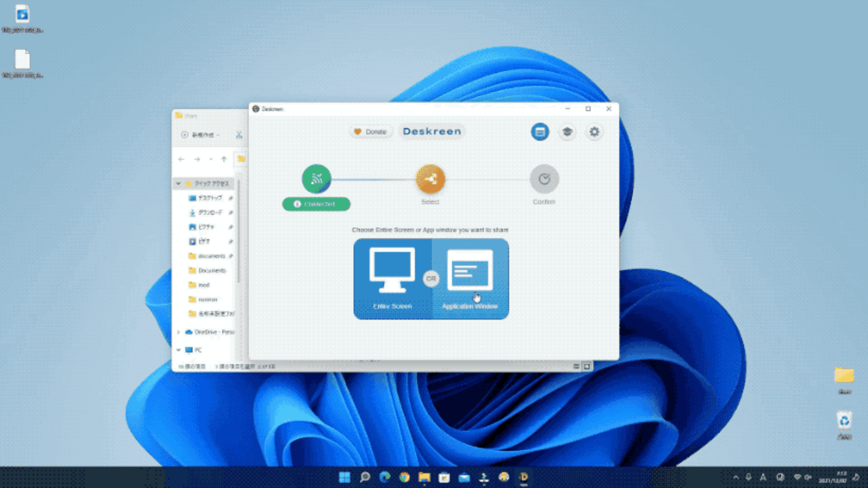Open the Explorer recent locations dropdown arrow
The height and width of the screenshot is (488, 868).
(x=210, y=160)
